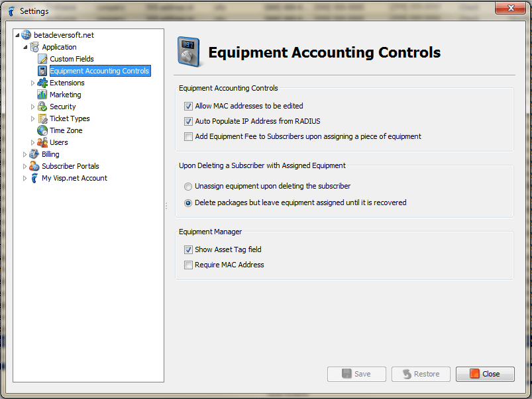
Task: Click the Custom Fields pencil icon
Action: click(42, 59)
